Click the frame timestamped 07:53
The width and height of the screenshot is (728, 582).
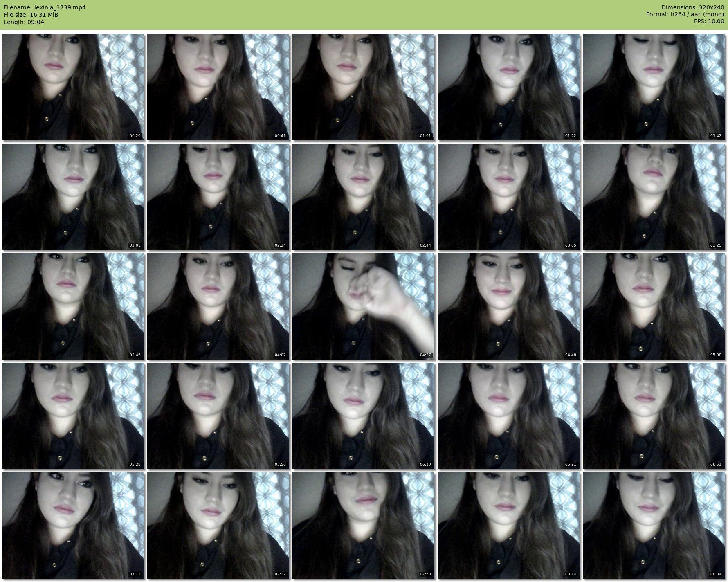[363, 526]
